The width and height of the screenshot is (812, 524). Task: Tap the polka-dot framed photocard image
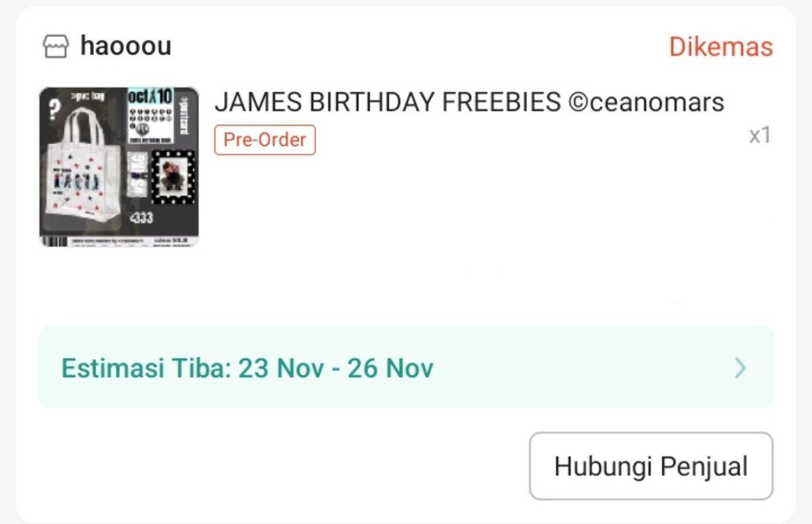click(173, 177)
